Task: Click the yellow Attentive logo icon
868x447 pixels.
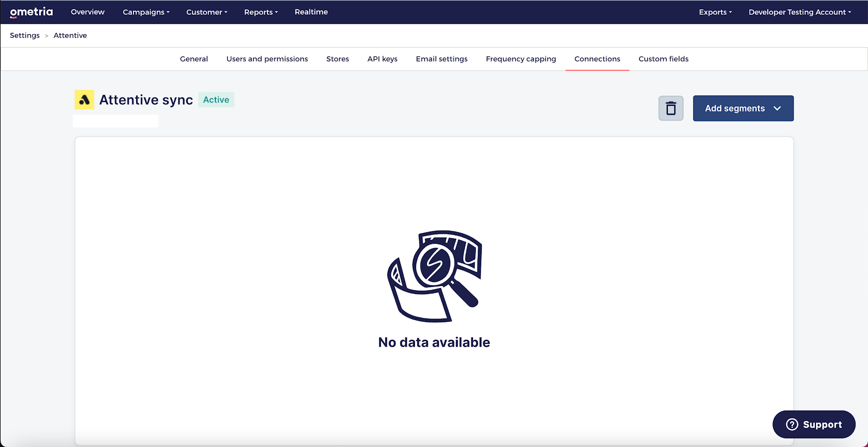Action: pyautogui.click(x=84, y=100)
